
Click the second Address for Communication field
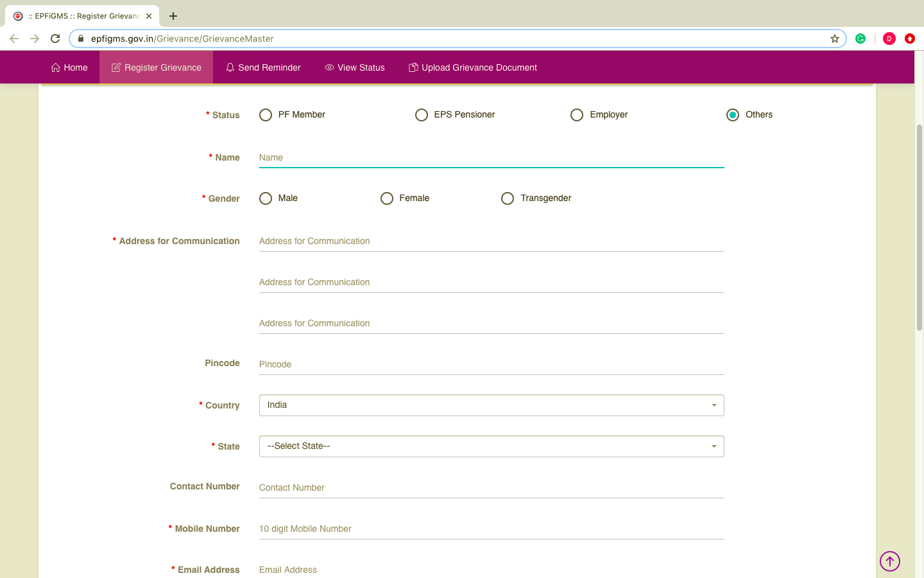click(x=492, y=282)
